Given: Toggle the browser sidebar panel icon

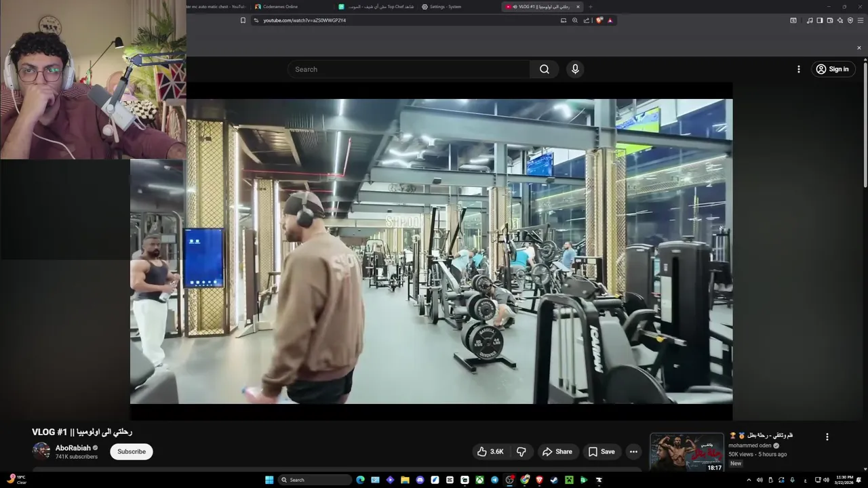Looking at the screenshot, I should pyautogui.click(x=819, y=20).
